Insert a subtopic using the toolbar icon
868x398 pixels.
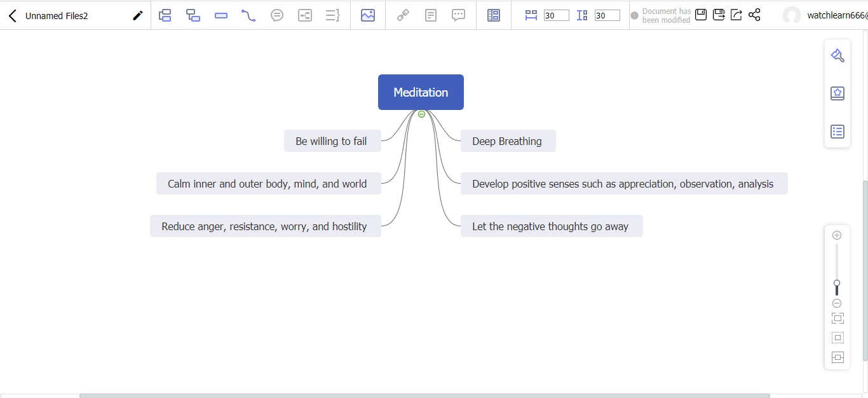click(x=193, y=15)
